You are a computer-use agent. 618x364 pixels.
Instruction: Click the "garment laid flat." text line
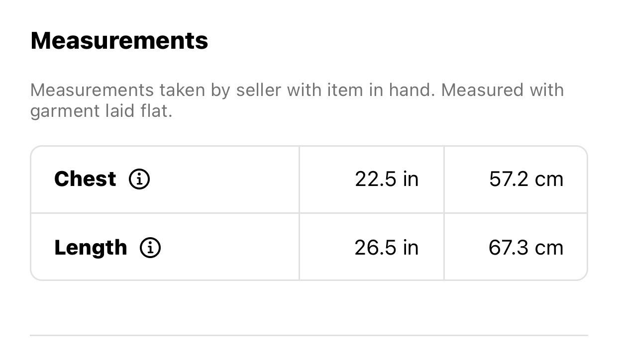[101, 111]
